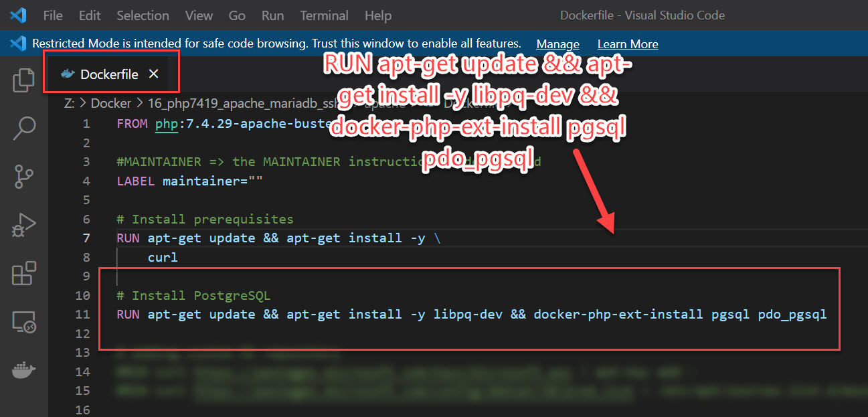868x417 pixels.
Task: Open the Edit menu
Action: [90, 15]
